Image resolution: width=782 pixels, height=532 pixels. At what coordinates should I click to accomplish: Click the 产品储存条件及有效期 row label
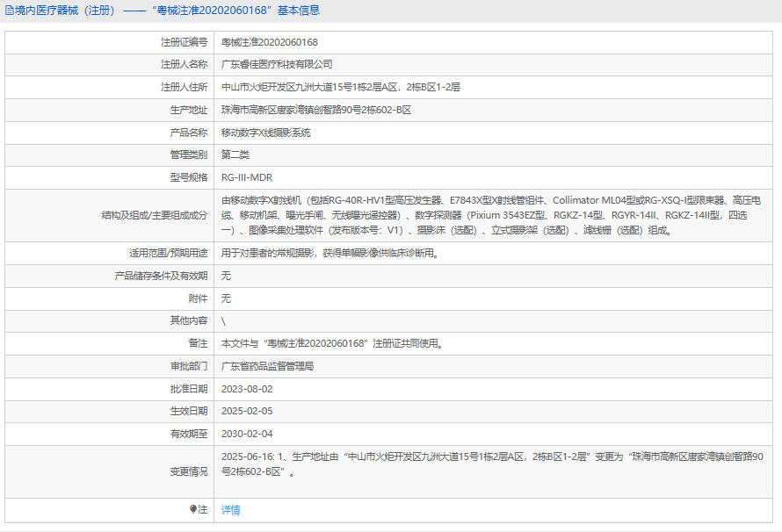click(x=161, y=276)
